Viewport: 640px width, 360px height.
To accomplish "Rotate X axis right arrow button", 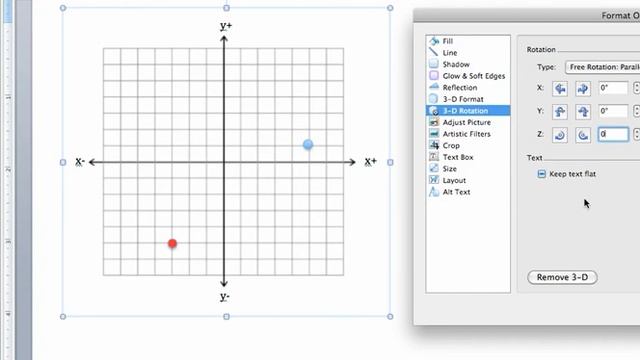I will (583, 88).
